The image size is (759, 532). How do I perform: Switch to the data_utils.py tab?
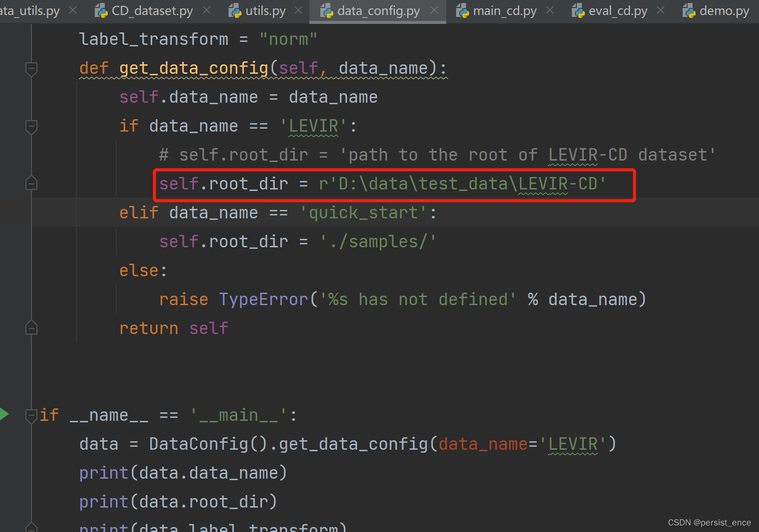point(30,11)
